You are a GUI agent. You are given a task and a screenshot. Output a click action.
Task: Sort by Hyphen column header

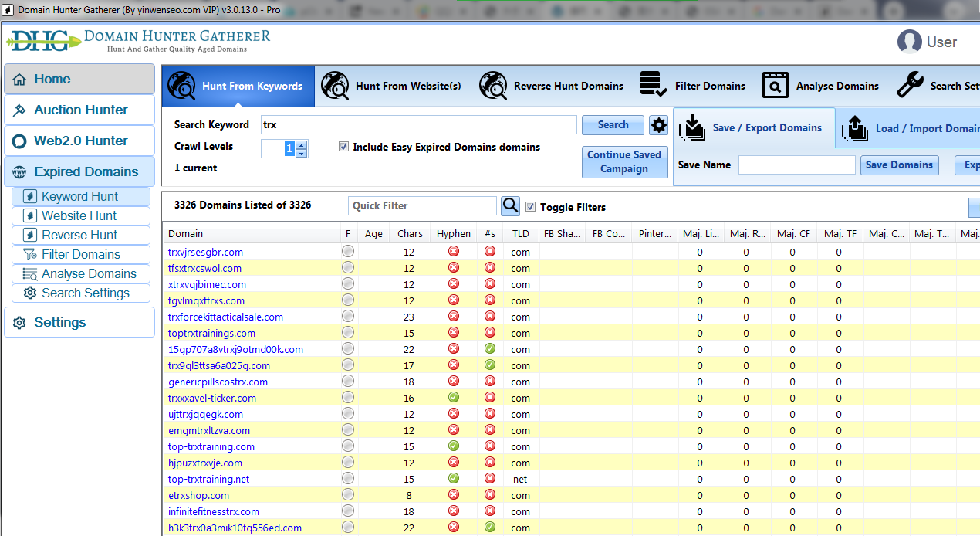(454, 233)
